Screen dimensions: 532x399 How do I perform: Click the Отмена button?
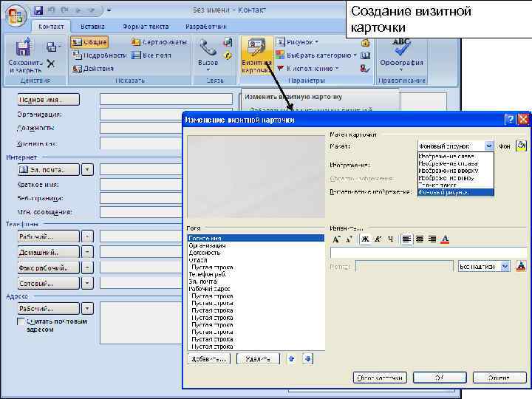pos(499,378)
